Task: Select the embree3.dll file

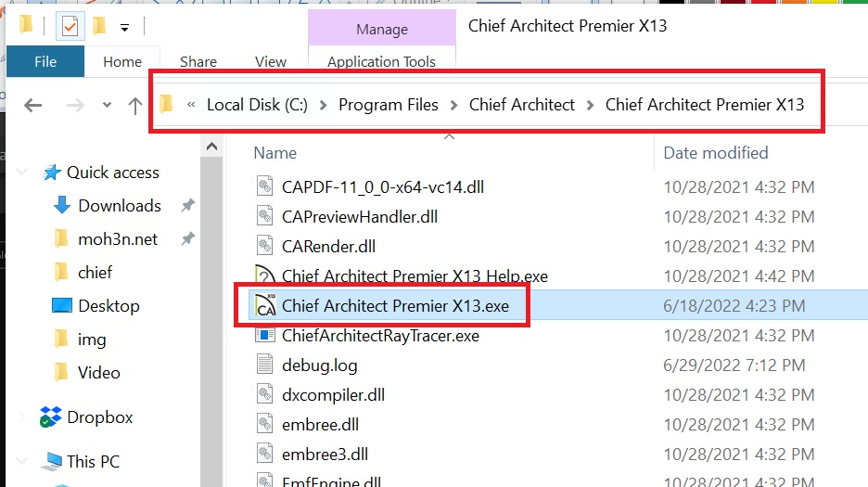Action: coord(325,455)
